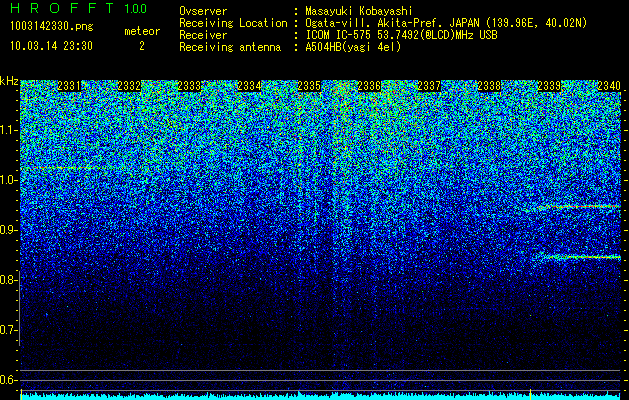Click the 0.8 frequency axis label
Image resolution: width=629 pixels, height=400 pixels.
point(8,280)
